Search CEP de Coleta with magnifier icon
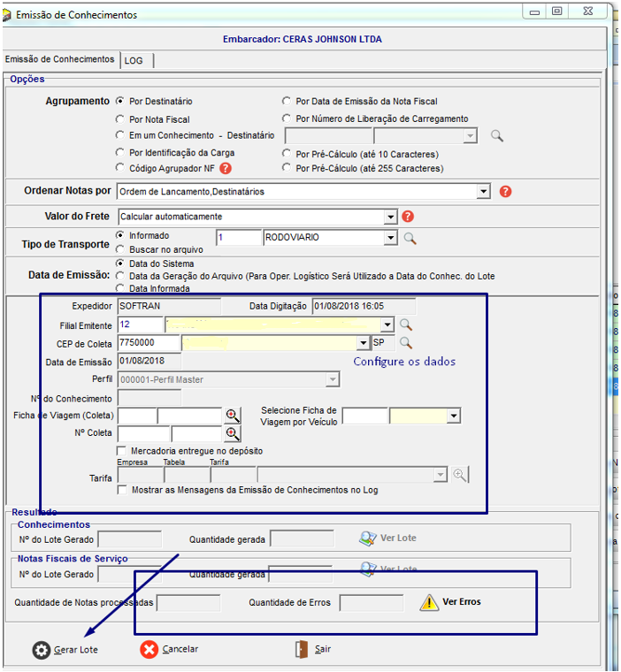621x672 pixels. click(x=406, y=343)
